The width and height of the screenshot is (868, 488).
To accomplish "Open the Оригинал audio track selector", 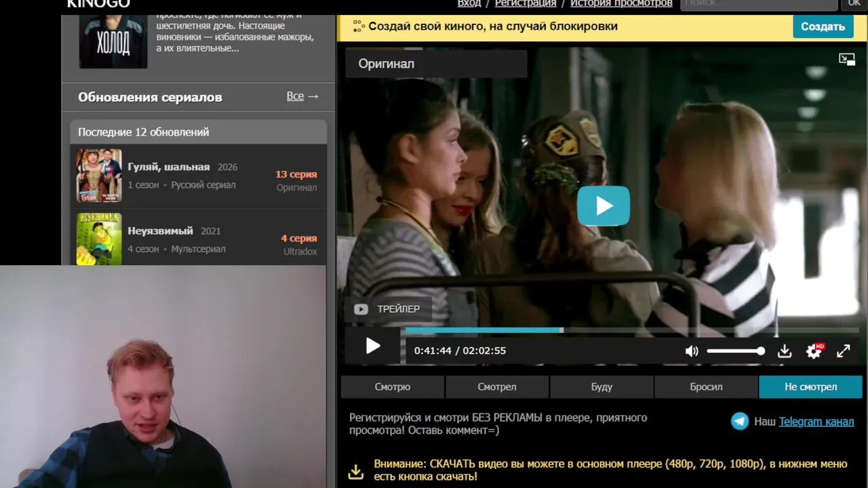I will pos(436,64).
